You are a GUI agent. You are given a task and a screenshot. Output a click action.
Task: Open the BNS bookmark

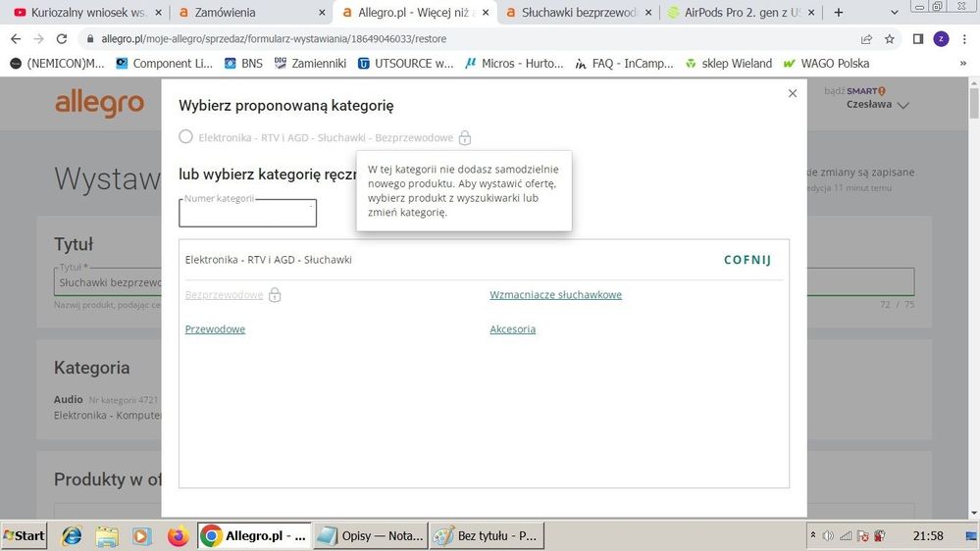tap(243, 63)
